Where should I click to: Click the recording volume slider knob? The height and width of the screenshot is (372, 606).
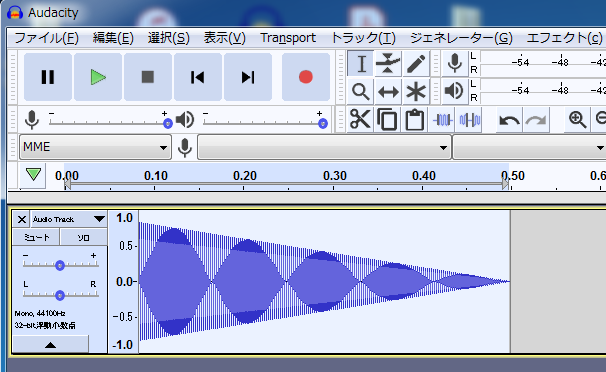click(x=168, y=124)
